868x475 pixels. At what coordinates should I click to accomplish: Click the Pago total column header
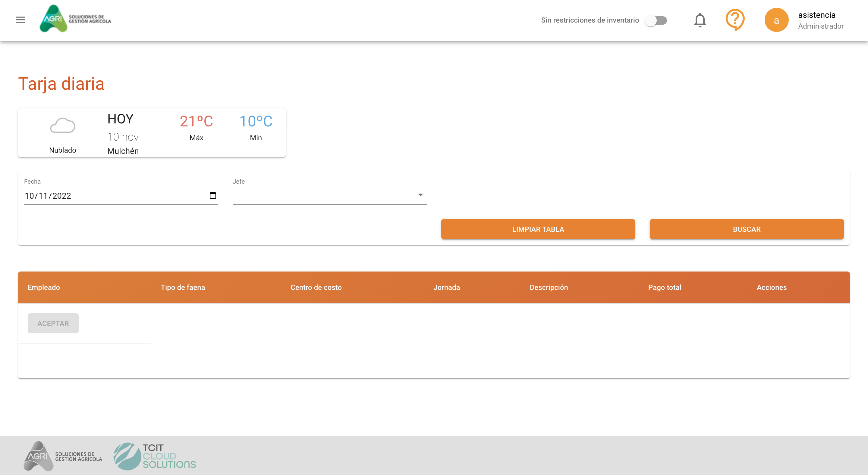tap(665, 287)
